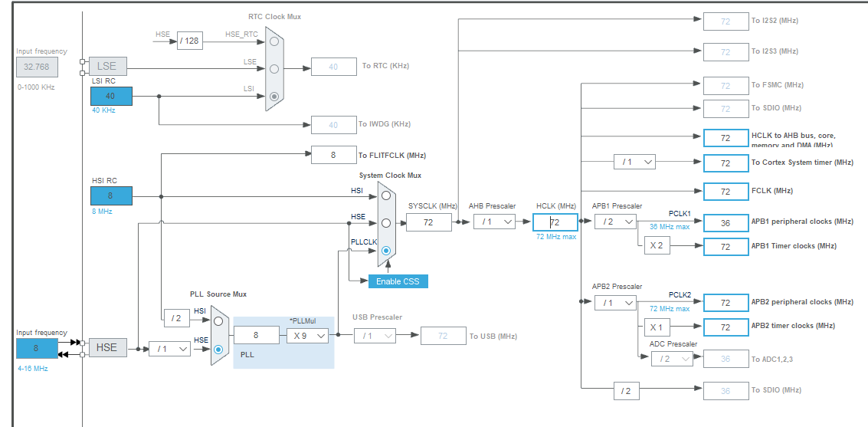
Task: Click the 'PLL Source Mux' title
Action: pos(218,294)
